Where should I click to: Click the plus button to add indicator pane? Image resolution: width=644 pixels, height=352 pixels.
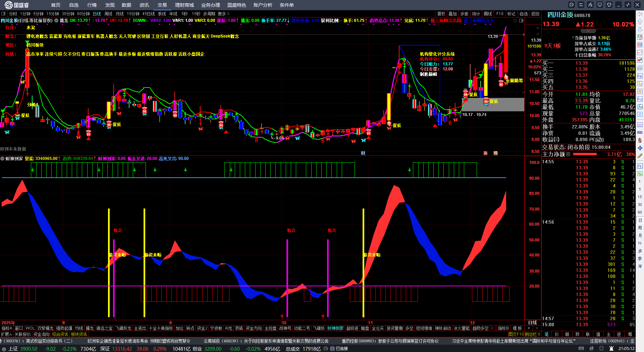pos(529,328)
